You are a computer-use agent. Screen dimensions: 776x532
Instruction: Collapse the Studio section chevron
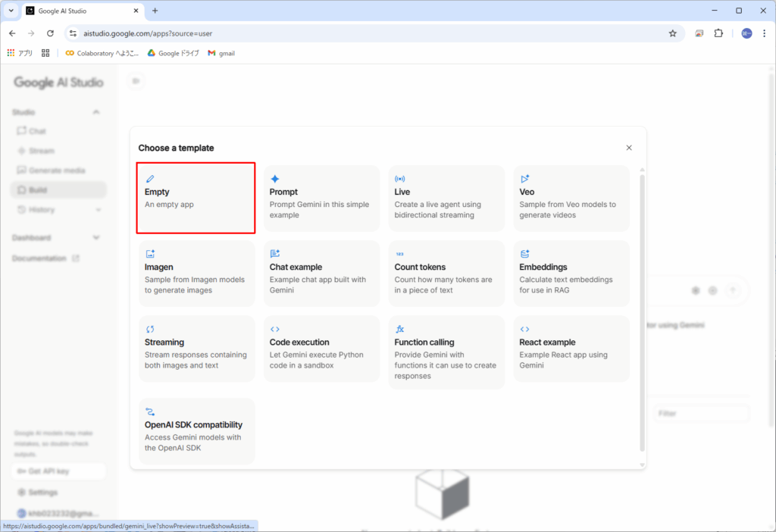pos(96,112)
